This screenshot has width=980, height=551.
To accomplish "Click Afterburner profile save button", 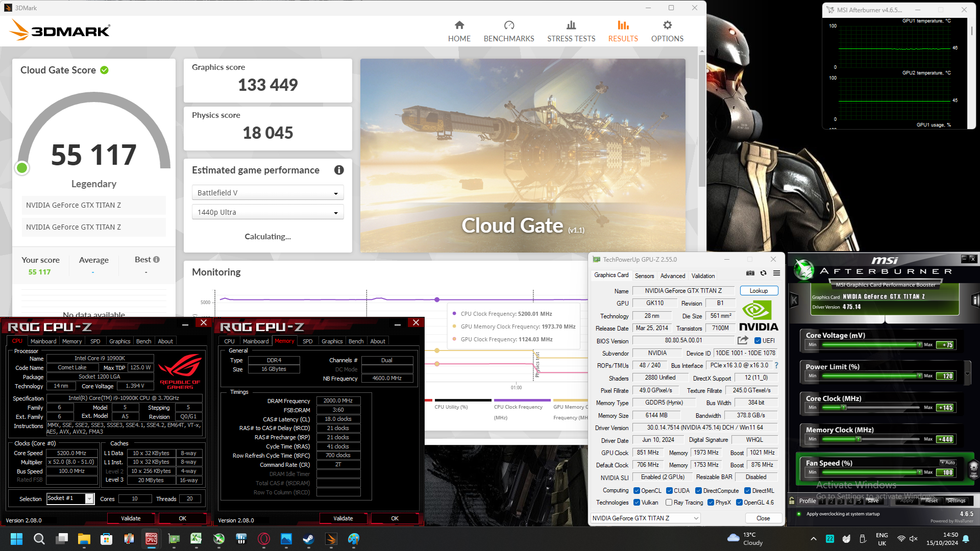I will pyautogui.click(x=873, y=500).
